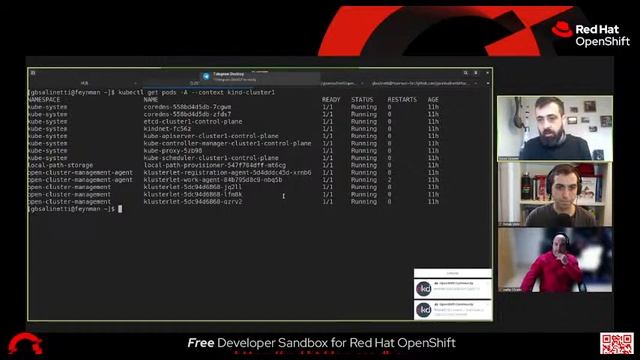This screenshot has width=640, height=360.
Task: Click the STATUS column header
Action: [x=362, y=100]
